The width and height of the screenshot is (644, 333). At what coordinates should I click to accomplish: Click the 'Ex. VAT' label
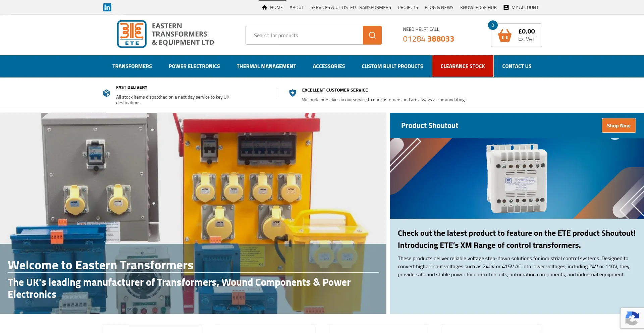tap(526, 39)
